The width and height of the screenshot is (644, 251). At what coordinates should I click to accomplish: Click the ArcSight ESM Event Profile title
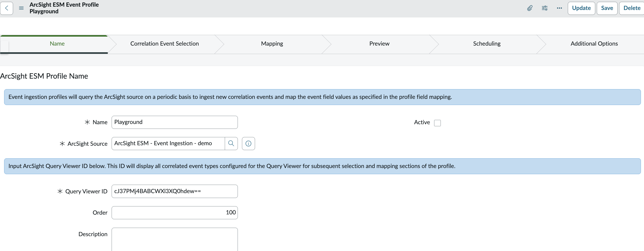point(64,5)
